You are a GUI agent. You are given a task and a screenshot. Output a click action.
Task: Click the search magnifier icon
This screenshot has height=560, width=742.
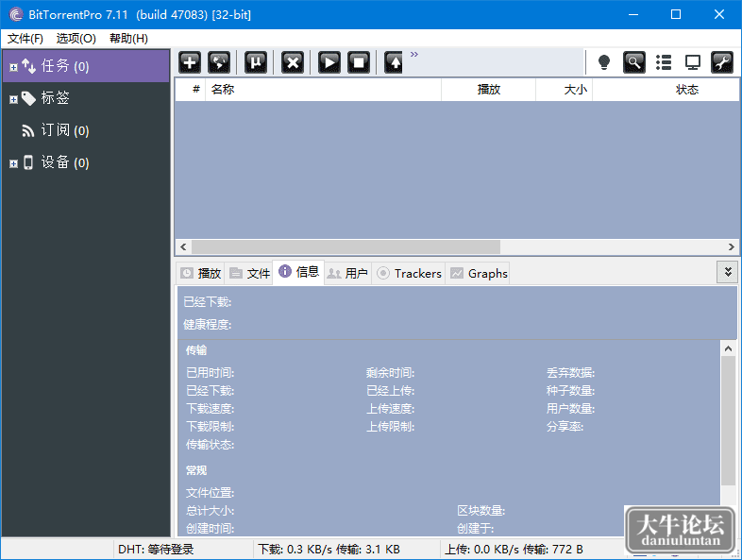[x=634, y=62]
